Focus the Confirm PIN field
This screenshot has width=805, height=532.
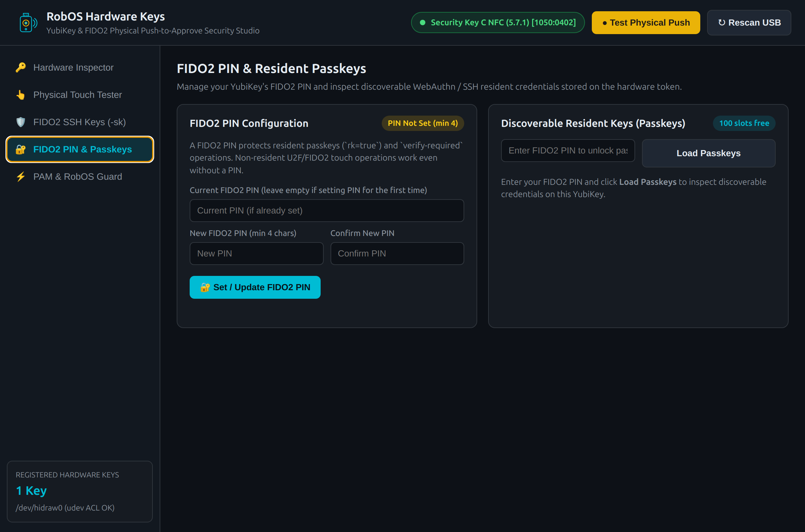point(397,253)
